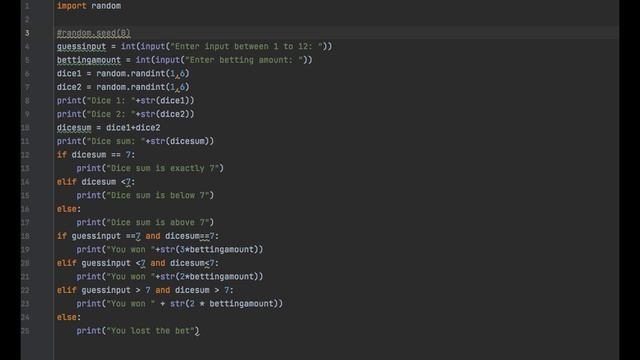Click 'dicesum = dice1+dice2' line

pos(108,128)
